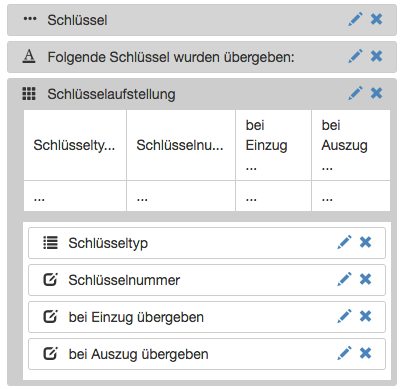Delete the Schlüssel element
The height and width of the screenshot is (389, 409).
[x=377, y=19]
